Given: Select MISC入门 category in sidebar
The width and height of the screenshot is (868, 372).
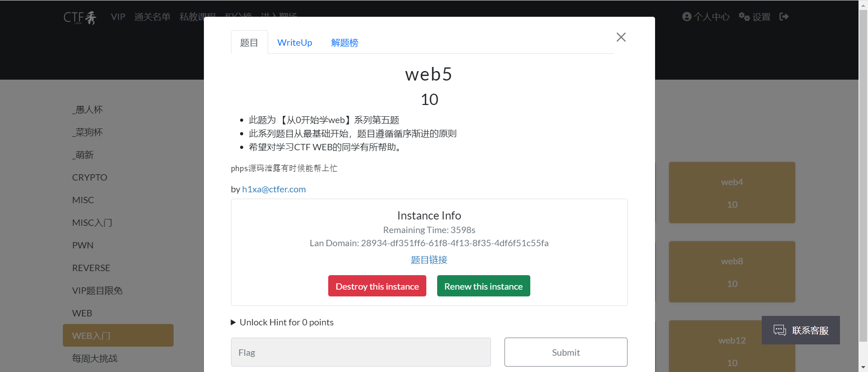Looking at the screenshot, I should [92, 223].
